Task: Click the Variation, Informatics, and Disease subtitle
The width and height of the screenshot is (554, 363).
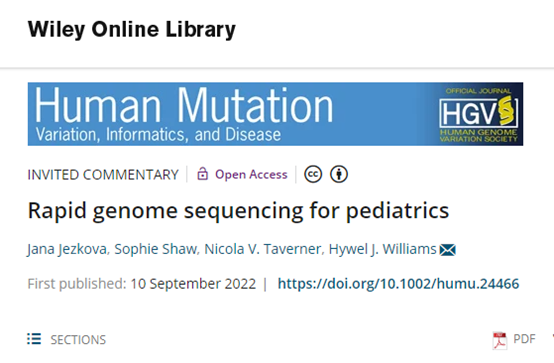Action: click(x=158, y=135)
